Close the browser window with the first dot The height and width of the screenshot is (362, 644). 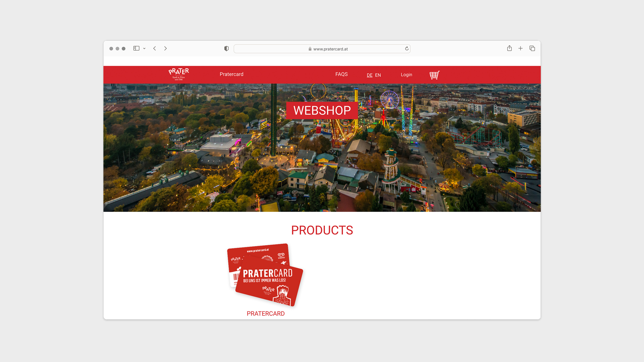pyautogui.click(x=111, y=48)
